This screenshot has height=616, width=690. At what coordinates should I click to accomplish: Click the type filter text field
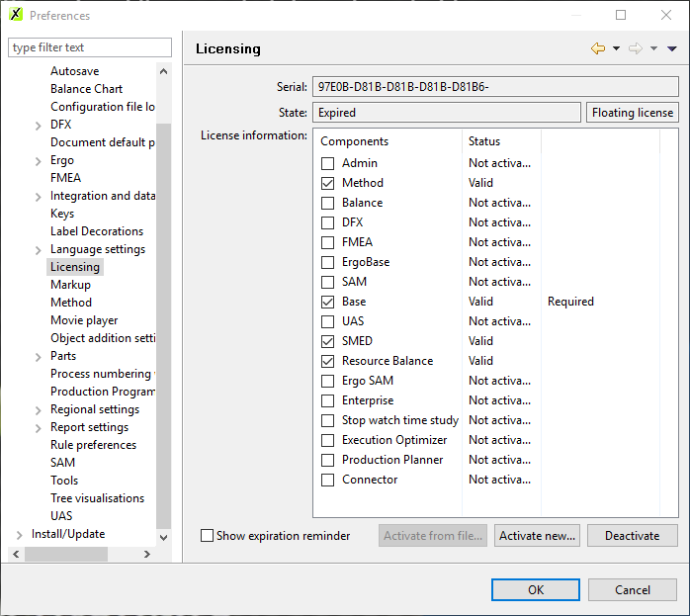click(x=90, y=47)
